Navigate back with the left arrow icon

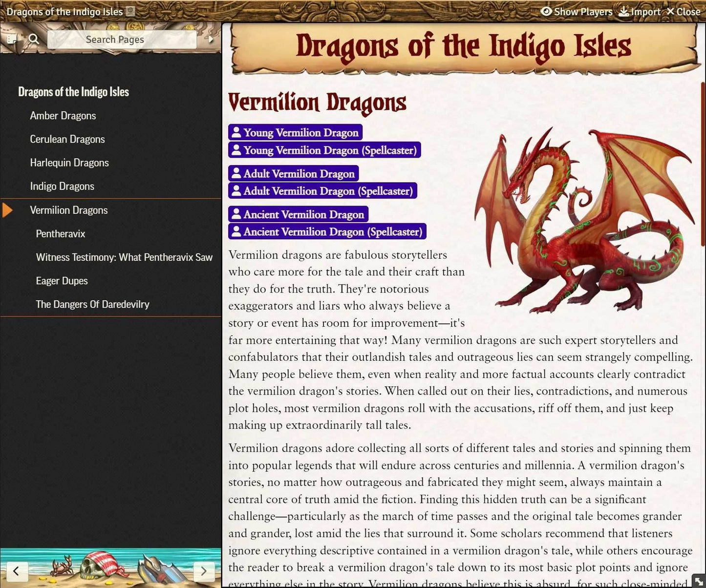17,571
